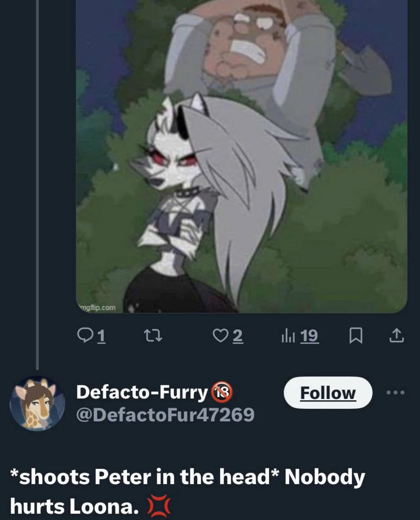The height and width of the screenshot is (520, 420).
Task: Tap the share upload arrow icon
Action: (x=396, y=336)
